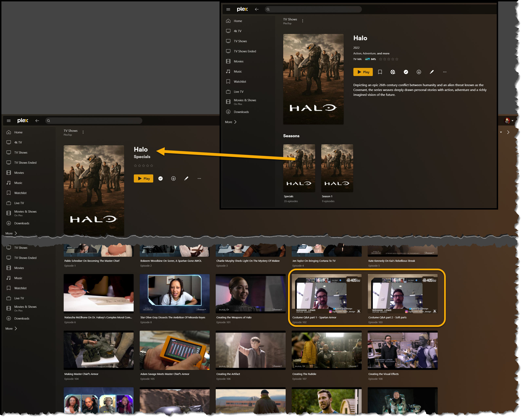This screenshot has width=524, height=420.
Task: Toggle watched checkmark in Halo show panel
Action: (x=406, y=72)
